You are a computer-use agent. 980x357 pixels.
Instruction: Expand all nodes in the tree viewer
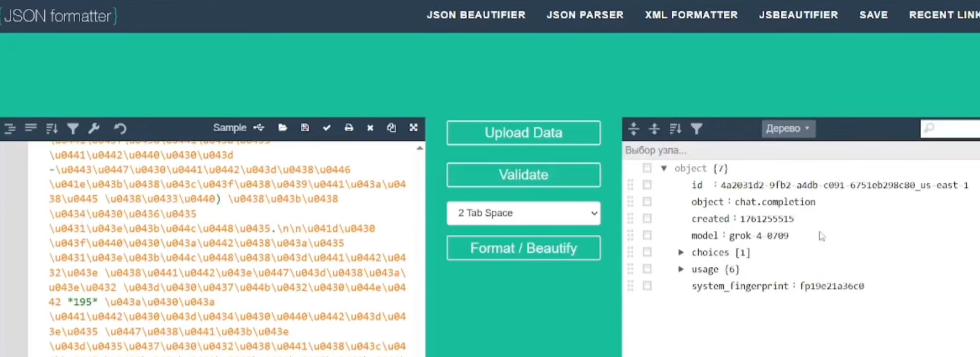(634, 129)
